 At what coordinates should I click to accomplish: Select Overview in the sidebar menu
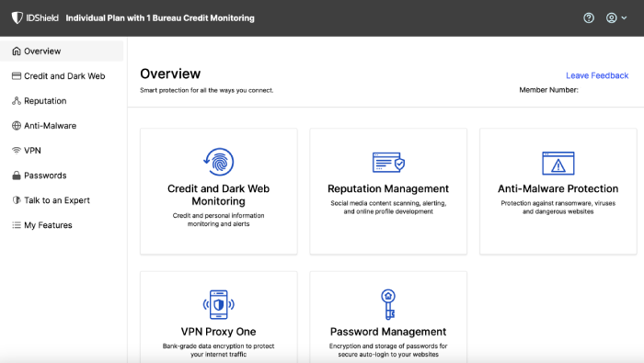click(62, 51)
